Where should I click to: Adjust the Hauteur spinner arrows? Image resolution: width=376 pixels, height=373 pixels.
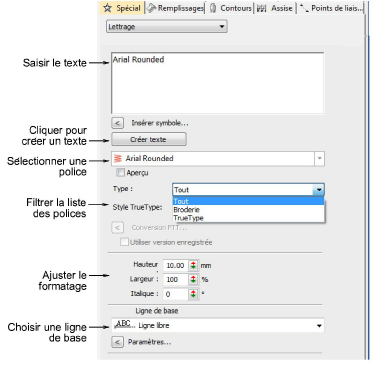pos(193,266)
